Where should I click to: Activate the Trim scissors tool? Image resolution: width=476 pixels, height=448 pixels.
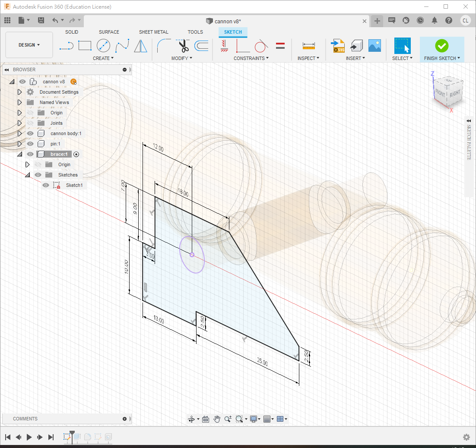(x=183, y=45)
